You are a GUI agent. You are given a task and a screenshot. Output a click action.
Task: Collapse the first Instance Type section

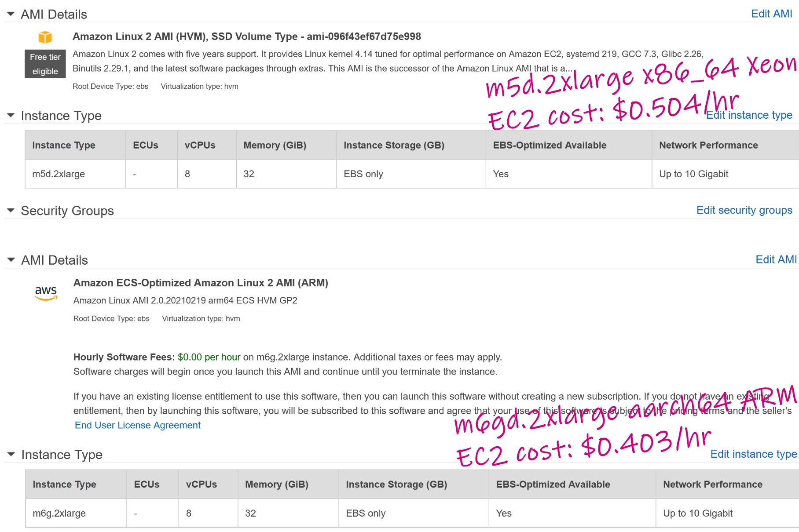pyautogui.click(x=11, y=115)
